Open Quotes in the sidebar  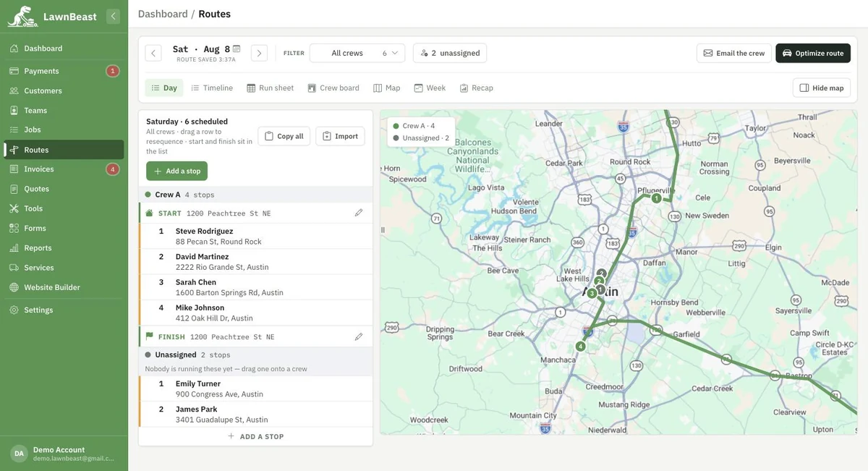[x=64, y=188]
